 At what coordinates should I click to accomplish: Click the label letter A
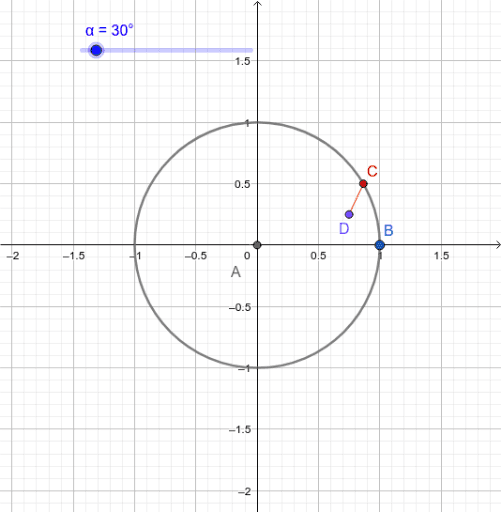236,272
